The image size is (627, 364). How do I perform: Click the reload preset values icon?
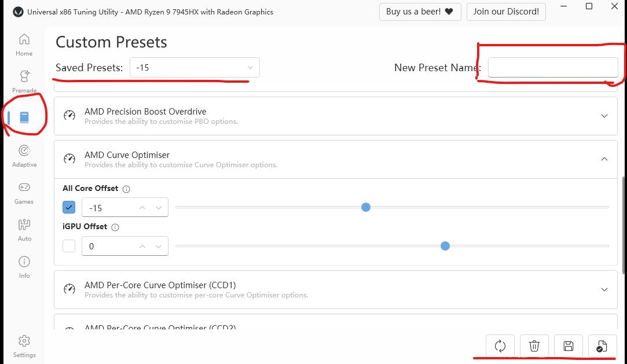[500, 345]
